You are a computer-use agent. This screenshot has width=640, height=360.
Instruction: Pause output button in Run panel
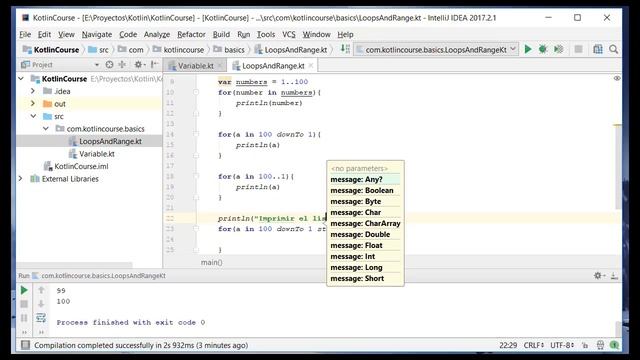[24, 318]
